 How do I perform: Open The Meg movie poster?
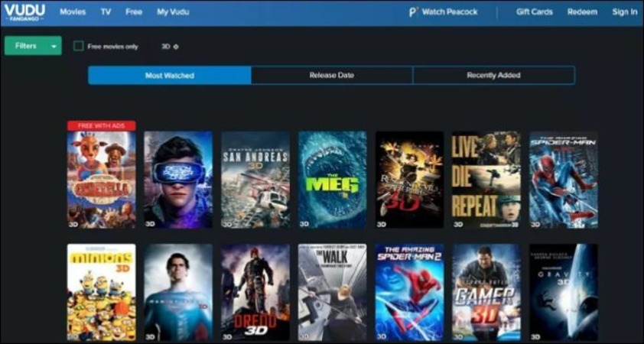point(332,180)
